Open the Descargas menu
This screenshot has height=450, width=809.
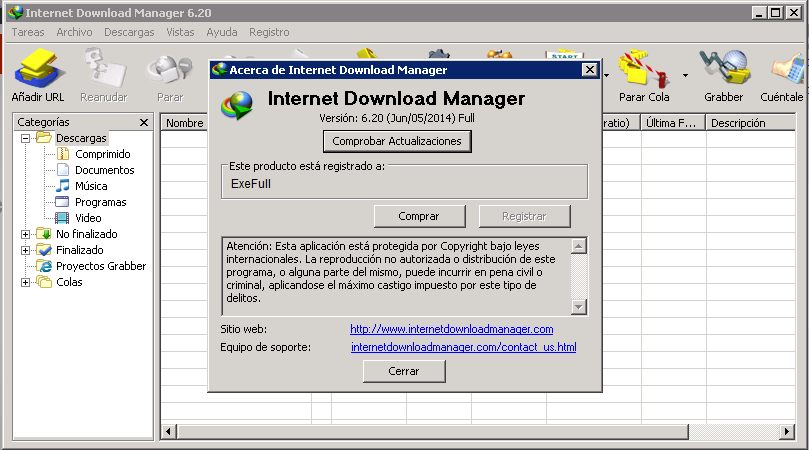click(x=129, y=32)
